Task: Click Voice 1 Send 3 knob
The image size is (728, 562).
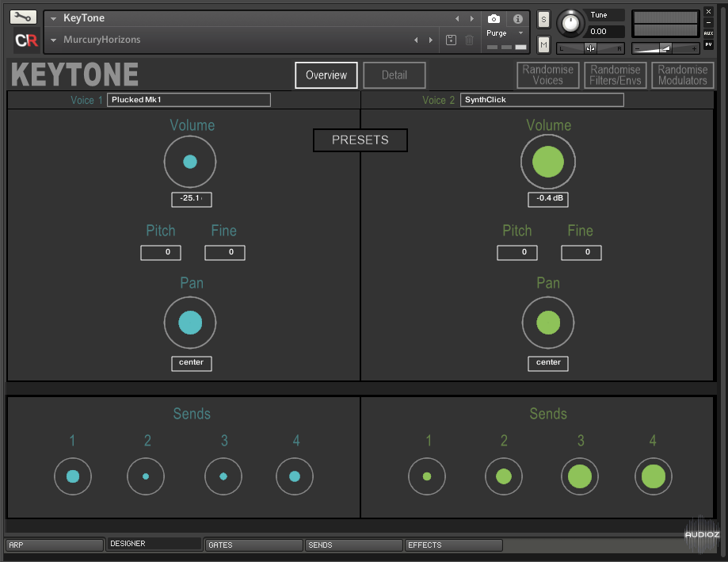Action: (x=223, y=476)
